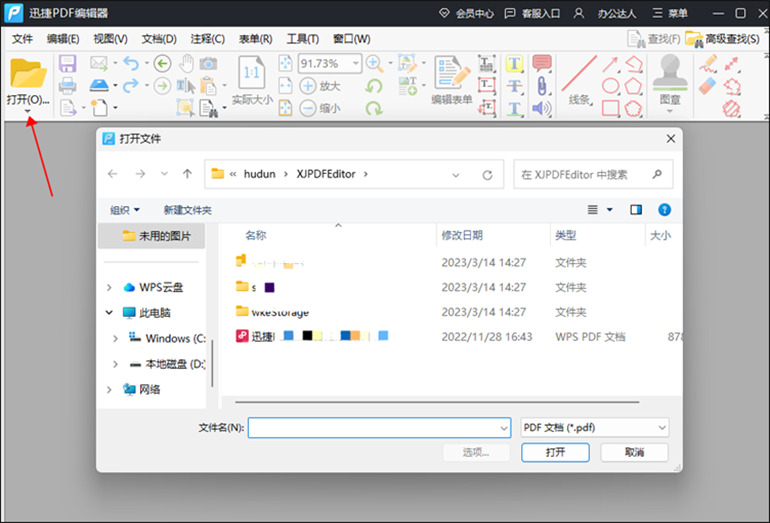Image resolution: width=770 pixels, height=523 pixels.
Task: Open the 文件 menu
Action: pos(22,39)
